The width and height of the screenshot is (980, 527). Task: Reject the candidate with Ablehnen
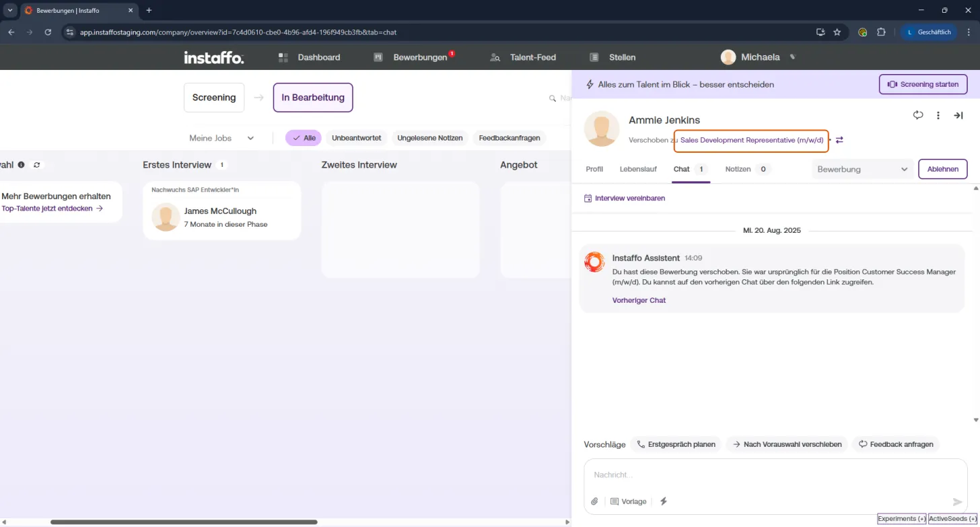coord(943,169)
